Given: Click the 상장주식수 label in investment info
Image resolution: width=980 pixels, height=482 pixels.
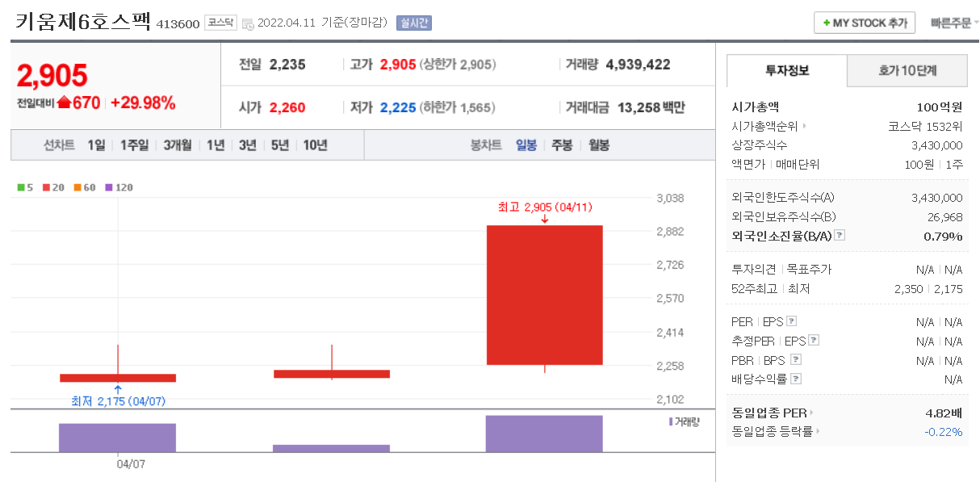Looking at the screenshot, I should tap(759, 145).
